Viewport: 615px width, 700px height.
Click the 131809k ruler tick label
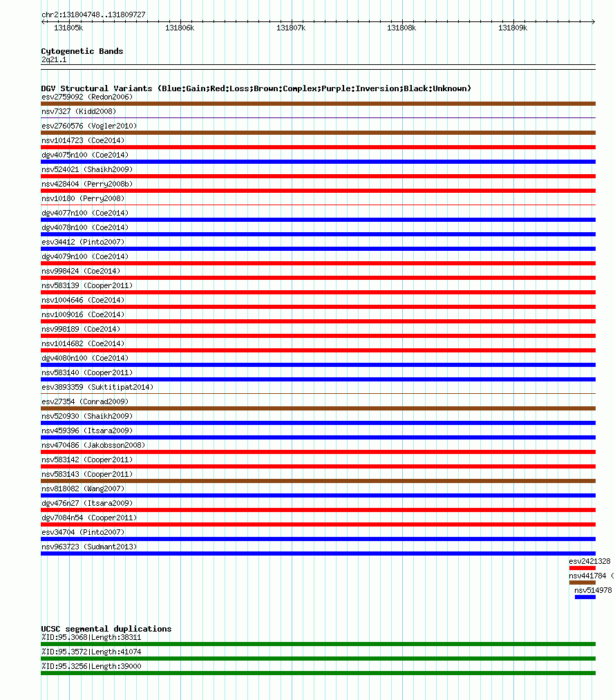click(513, 28)
